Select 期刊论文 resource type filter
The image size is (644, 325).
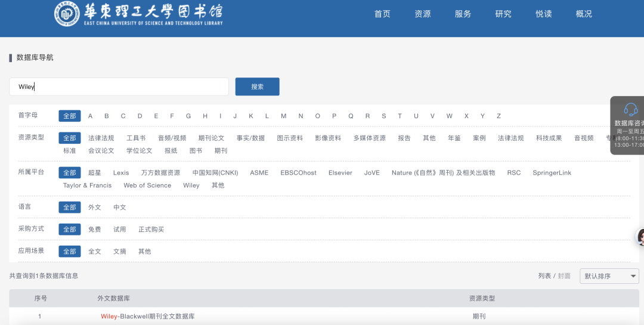[211, 138]
